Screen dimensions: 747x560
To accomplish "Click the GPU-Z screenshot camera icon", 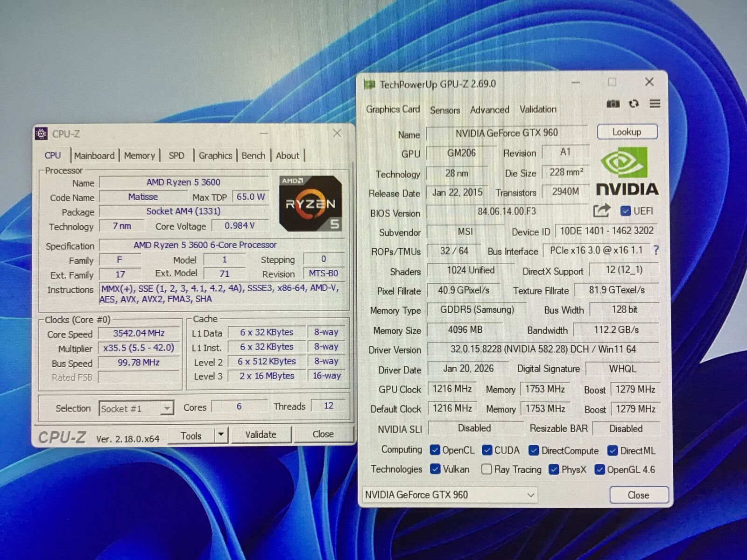I will click(613, 104).
